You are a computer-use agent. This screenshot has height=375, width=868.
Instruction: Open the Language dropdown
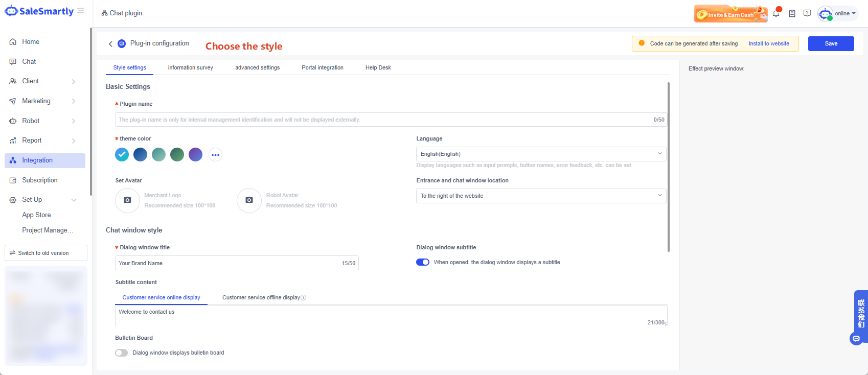[541, 154]
